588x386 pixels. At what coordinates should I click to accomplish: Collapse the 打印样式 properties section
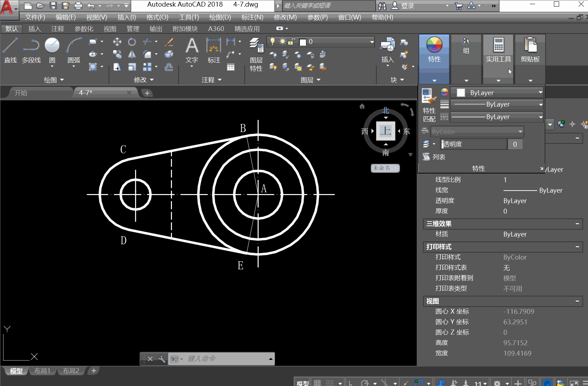[x=577, y=247]
